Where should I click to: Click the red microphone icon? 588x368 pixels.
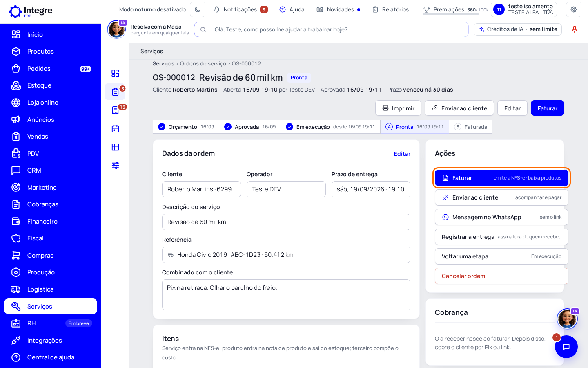575,29
